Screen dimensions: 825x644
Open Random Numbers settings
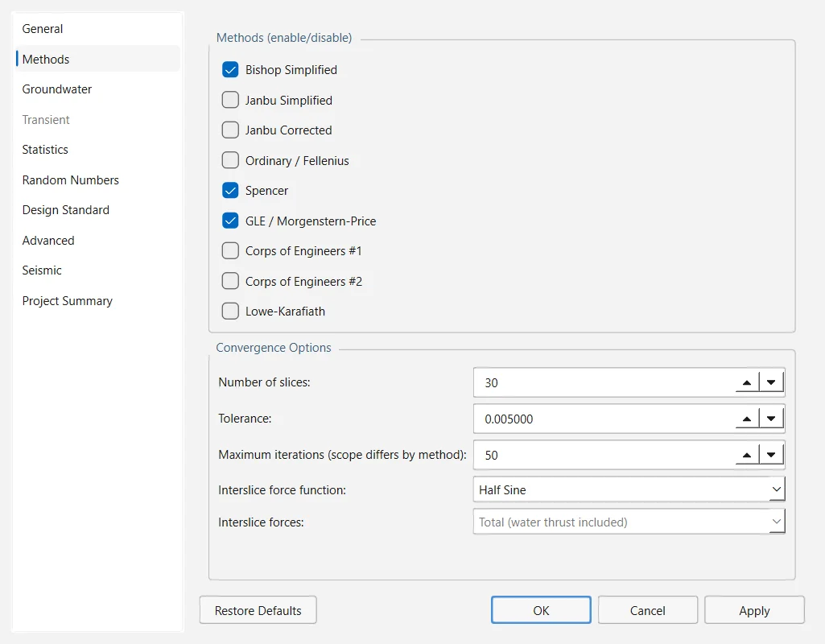(x=98, y=180)
